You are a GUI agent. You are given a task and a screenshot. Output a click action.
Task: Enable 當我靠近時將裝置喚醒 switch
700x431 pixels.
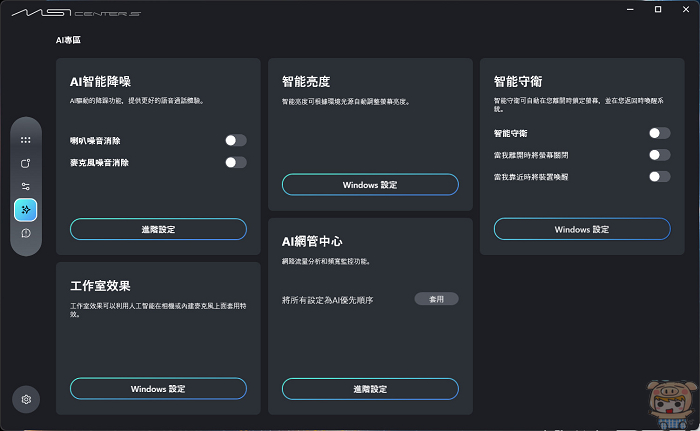659,177
